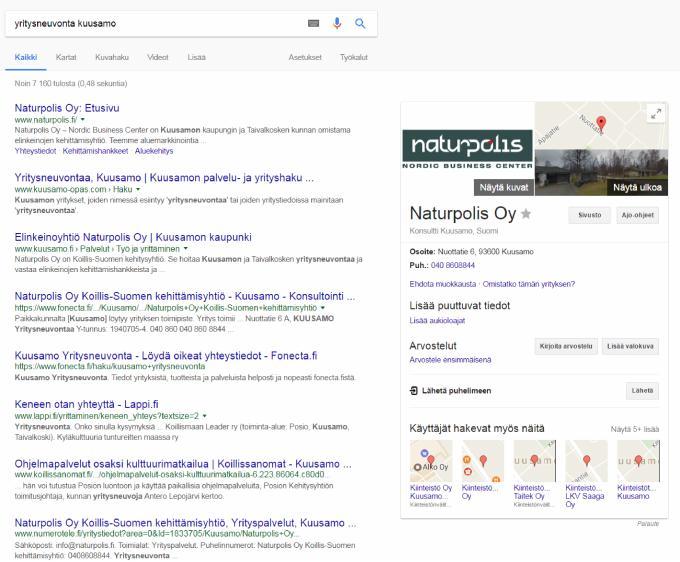This screenshot has width=680, height=562.
Task: Click the address Nuottatie 6, 93600 Kuusamo
Action: pyautogui.click(x=485, y=252)
